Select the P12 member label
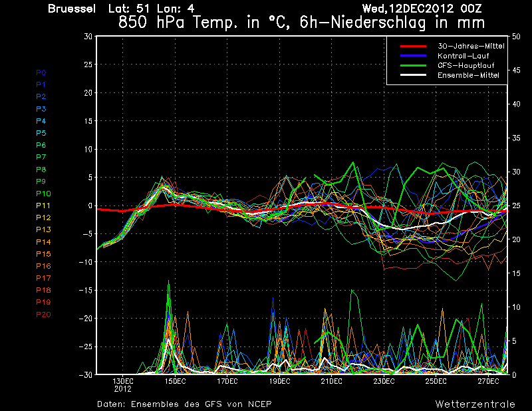This screenshot has width=532, height=411. tap(43, 217)
